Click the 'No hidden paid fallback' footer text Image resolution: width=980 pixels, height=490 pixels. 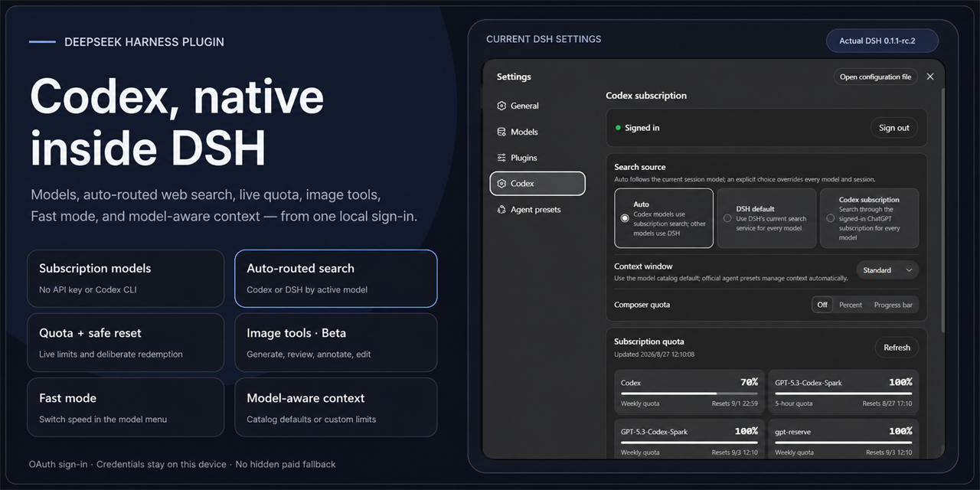coord(286,464)
